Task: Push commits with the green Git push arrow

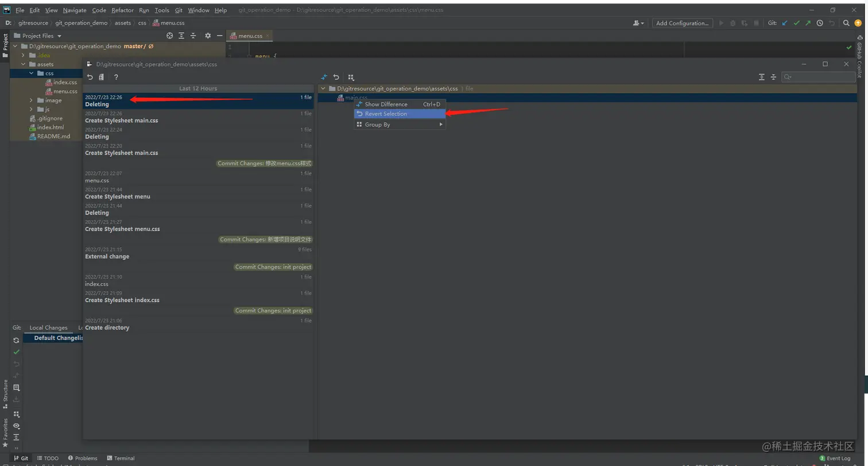Action: [808, 23]
